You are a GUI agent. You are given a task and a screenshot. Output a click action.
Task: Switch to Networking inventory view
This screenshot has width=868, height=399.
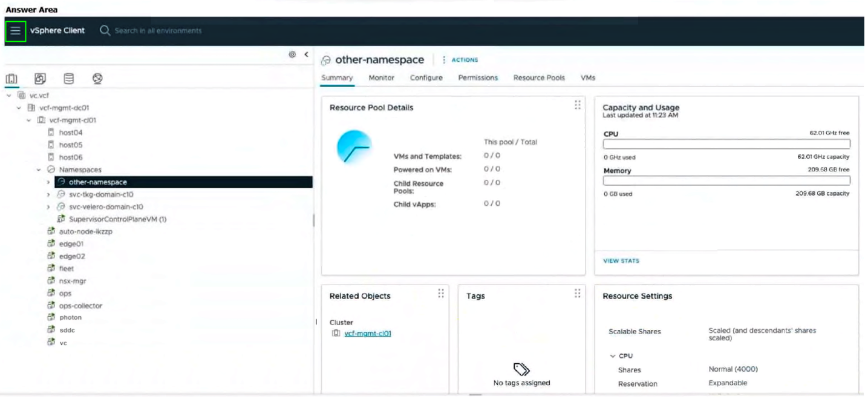97,79
